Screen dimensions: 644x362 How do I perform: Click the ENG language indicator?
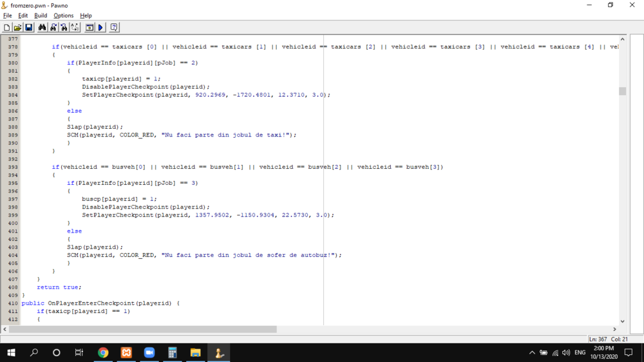[x=580, y=352]
